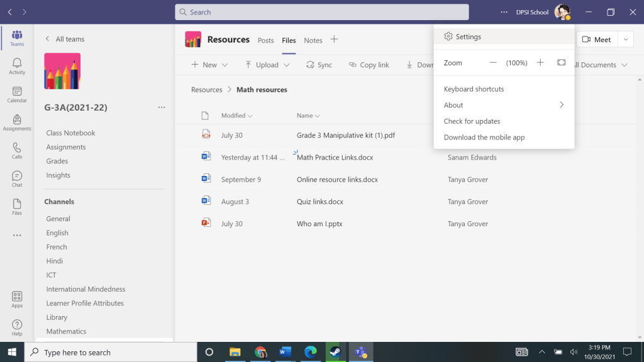Open dropdown arrow next to Meet
Viewport: 644px width, 362px height.
coord(625,40)
